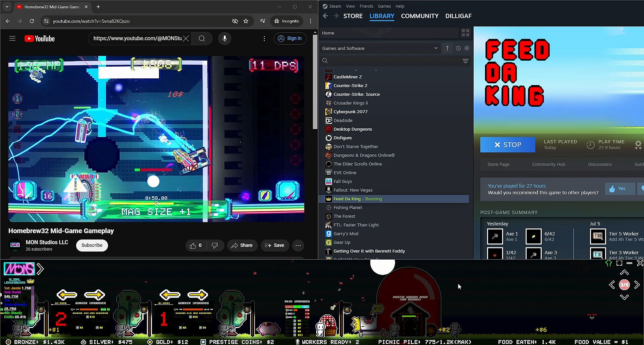The image size is (644, 345).
Task: Expand the Games and Software dropdown
Action: [x=436, y=48]
